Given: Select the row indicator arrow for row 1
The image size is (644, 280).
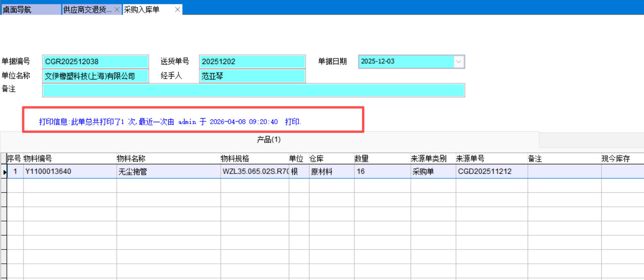Looking at the screenshot, I should [4, 172].
